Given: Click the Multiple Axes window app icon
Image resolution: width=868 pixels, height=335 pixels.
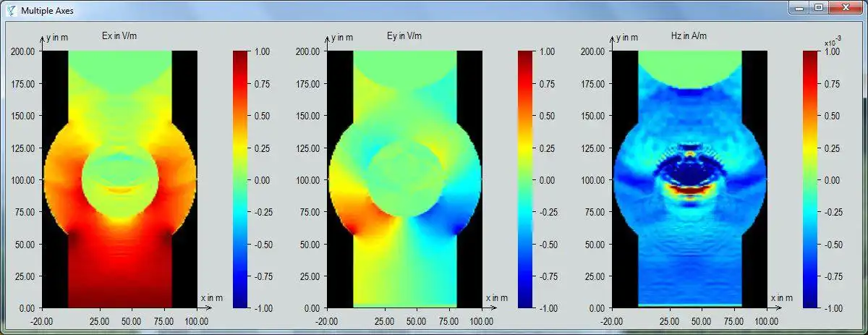Looking at the screenshot, I should (x=10, y=10).
